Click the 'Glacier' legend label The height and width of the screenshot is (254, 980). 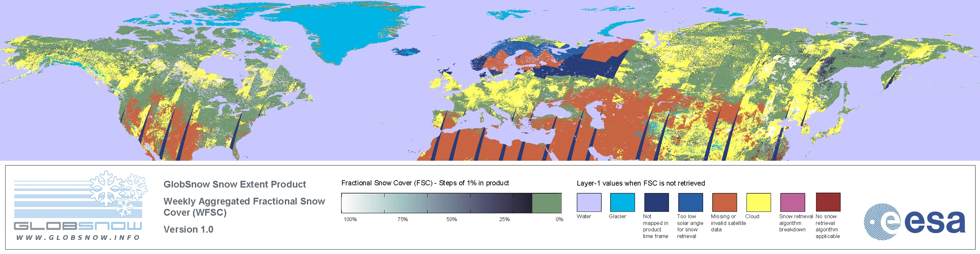pos(618,216)
